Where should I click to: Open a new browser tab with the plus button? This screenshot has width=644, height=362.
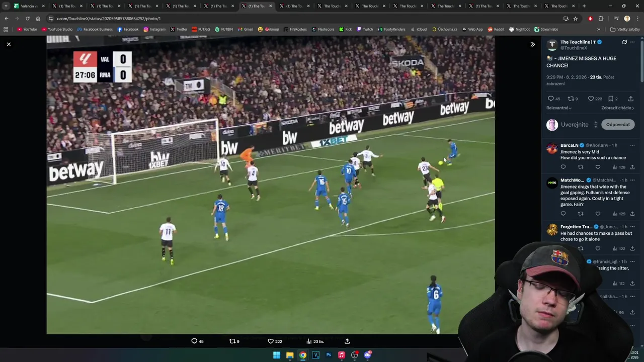coord(584,6)
